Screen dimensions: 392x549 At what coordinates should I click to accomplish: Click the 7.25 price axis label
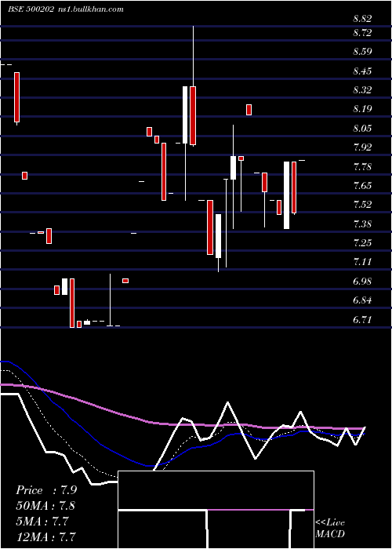(362, 243)
